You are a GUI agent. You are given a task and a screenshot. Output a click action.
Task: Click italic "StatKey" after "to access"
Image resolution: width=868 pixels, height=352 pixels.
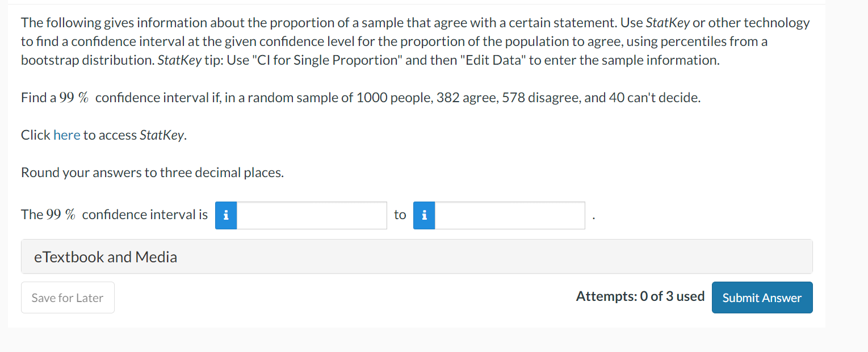pyautogui.click(x=162, y=135)
